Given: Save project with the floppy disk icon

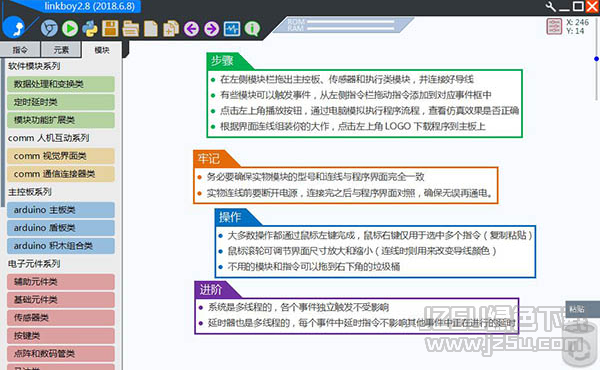Looking at the screenshot, I should tap(110, 29).
